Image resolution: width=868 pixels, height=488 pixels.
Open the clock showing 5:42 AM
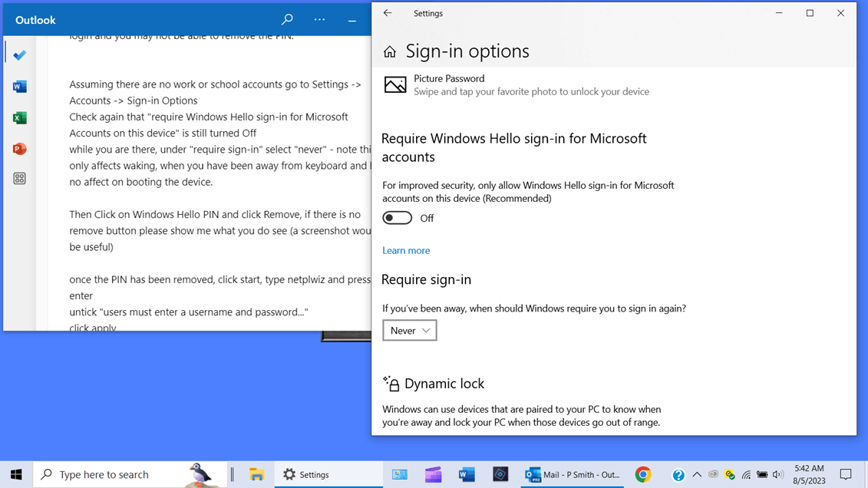[810, 475]
